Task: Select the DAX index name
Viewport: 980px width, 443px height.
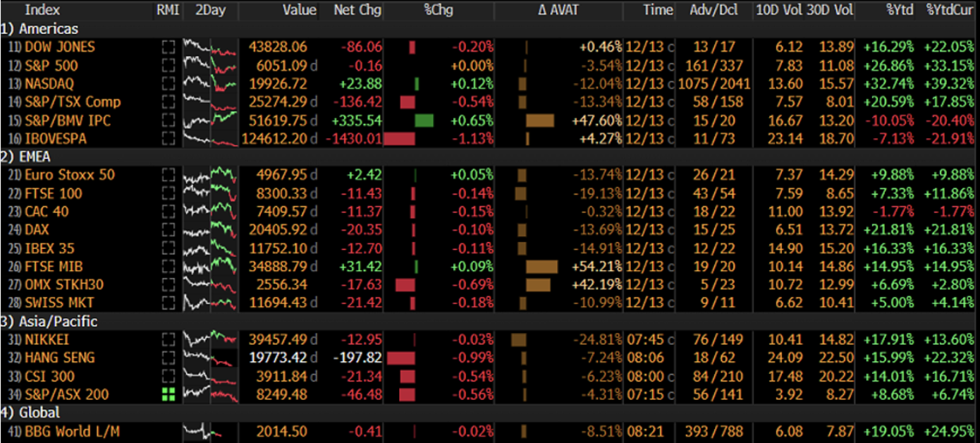Action: coord(37,230)
